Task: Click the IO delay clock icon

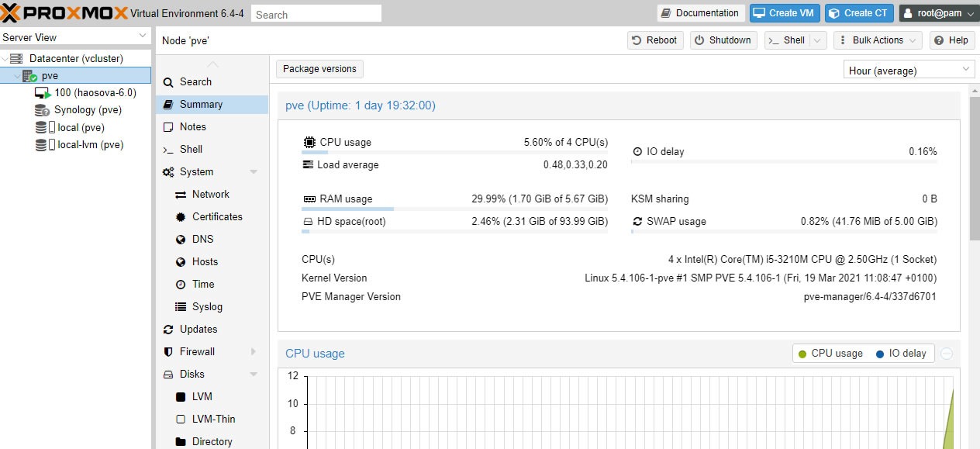Action: click(x=638, y=152)
